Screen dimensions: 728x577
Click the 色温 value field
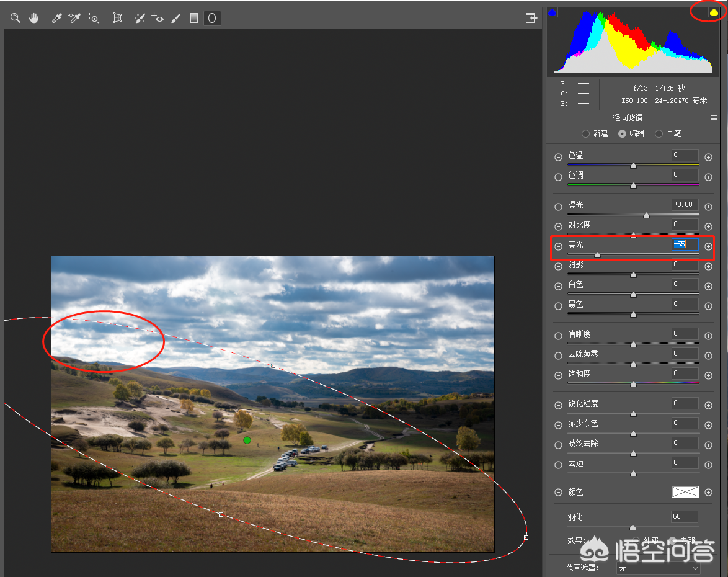point(685,154)
